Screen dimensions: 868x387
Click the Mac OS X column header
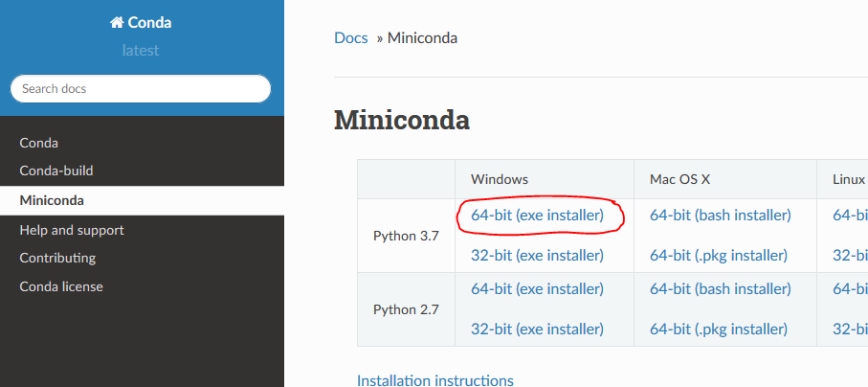click(679, 179)
